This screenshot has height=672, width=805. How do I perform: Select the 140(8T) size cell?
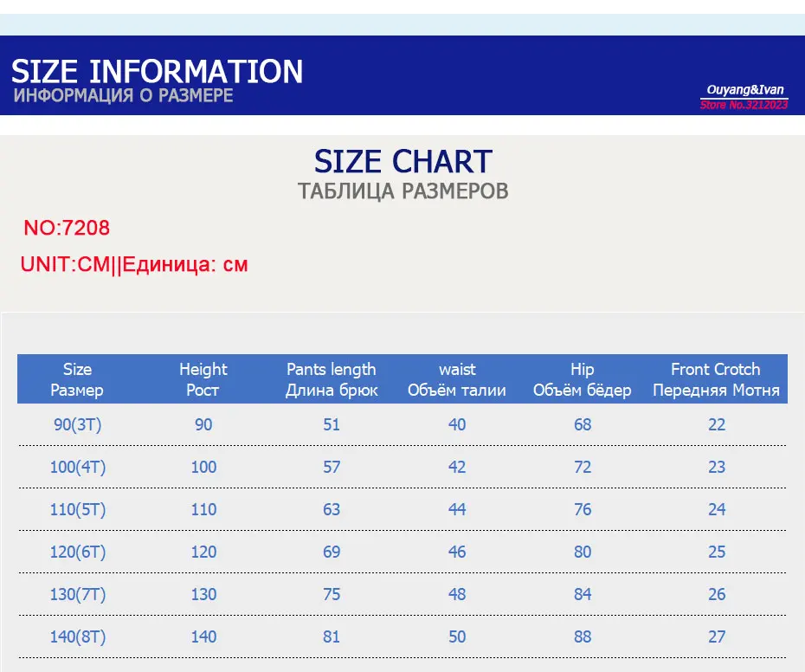coord(78,637)
